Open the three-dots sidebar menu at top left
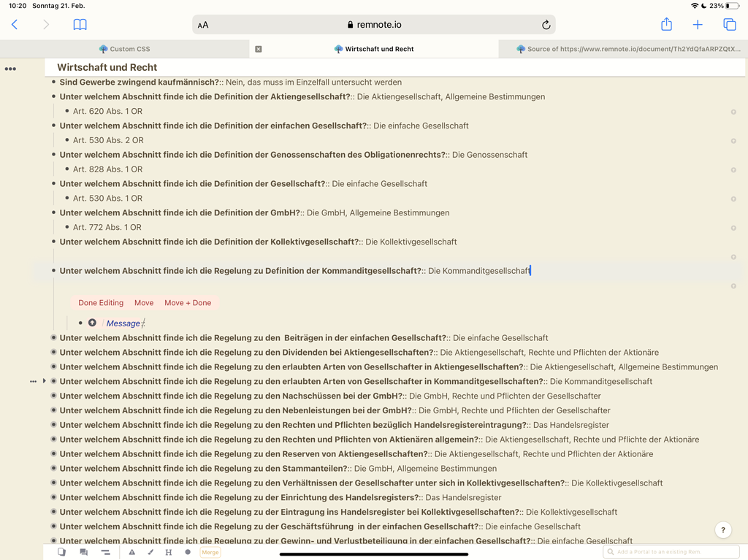 pos(10,69)
